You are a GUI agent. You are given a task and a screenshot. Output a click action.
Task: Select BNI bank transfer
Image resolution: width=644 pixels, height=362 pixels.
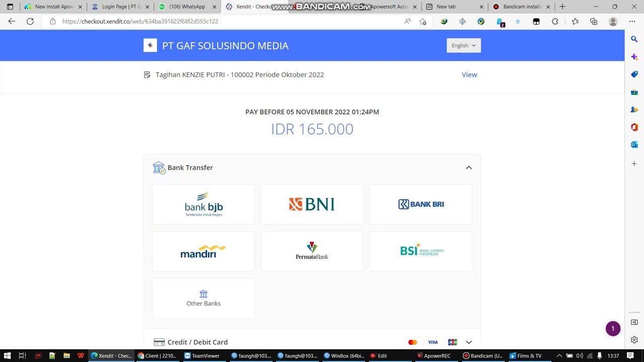pyautogui.click(x=312, y=204)
